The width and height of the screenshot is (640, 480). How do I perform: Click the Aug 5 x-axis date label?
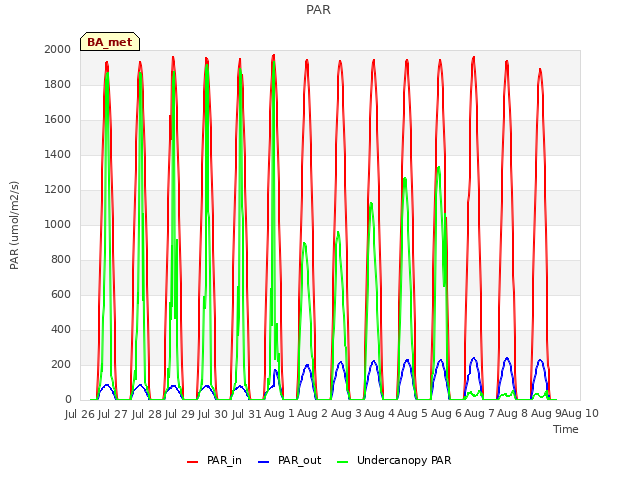coord(412,414)
